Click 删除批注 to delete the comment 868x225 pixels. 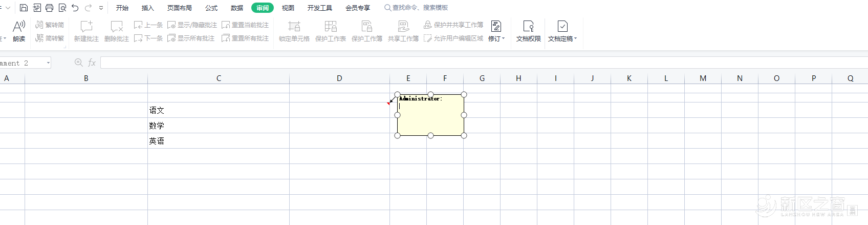(x=116, y=31)
